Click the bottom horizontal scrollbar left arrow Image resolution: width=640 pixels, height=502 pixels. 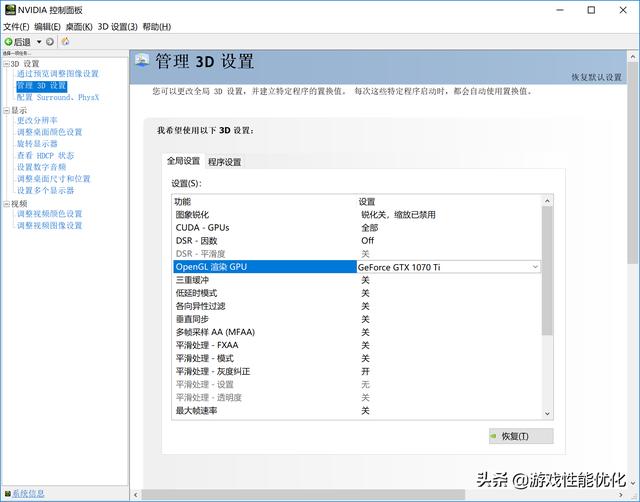pos(136,495)
